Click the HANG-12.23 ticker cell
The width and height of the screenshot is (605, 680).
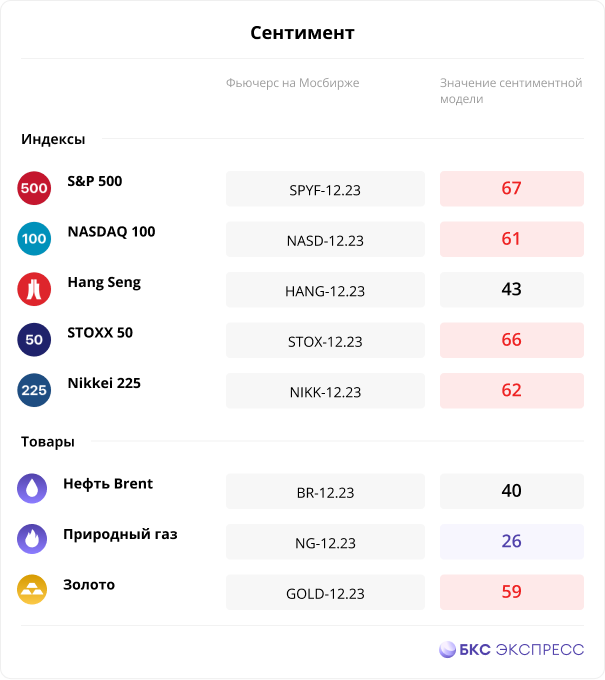(325, 290)
